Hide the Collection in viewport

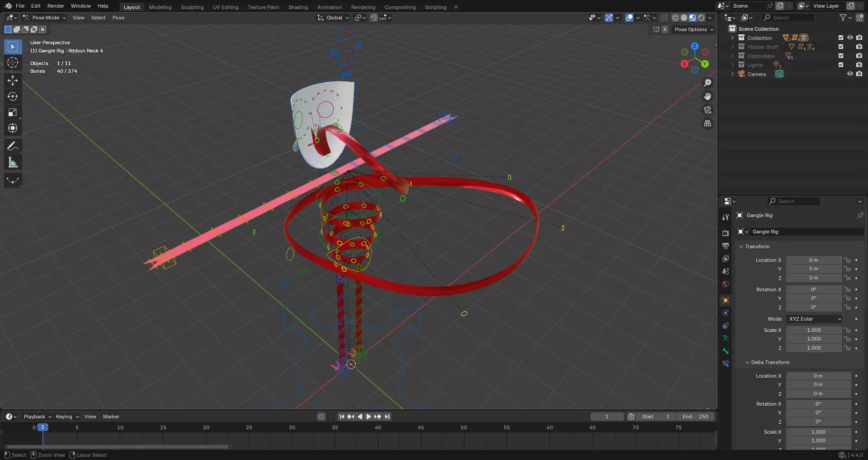coord(850,38)
